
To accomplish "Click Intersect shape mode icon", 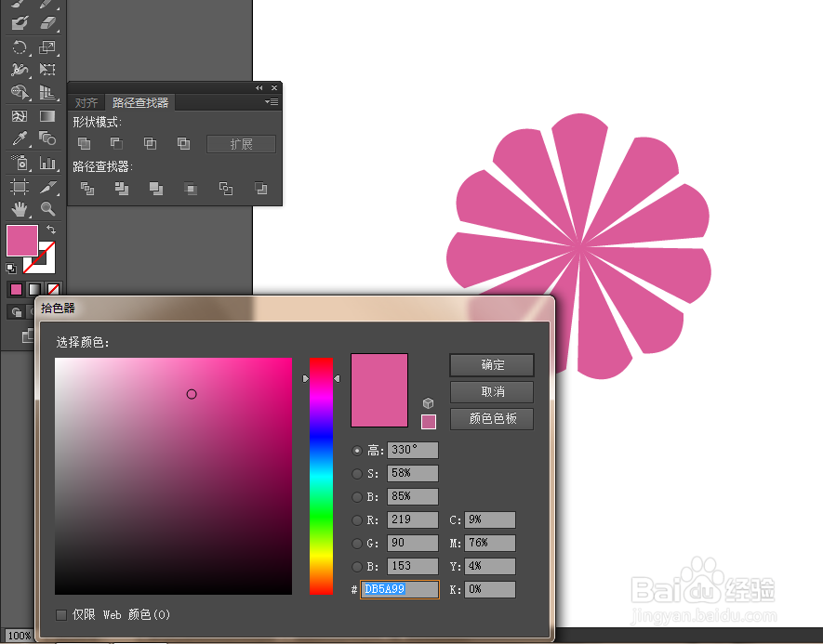I will 150,143.
